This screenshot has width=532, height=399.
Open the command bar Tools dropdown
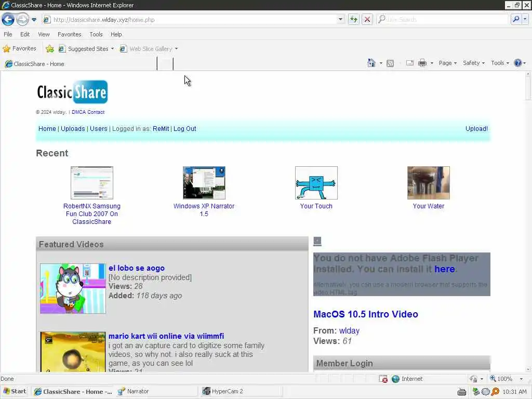point(500,63)
